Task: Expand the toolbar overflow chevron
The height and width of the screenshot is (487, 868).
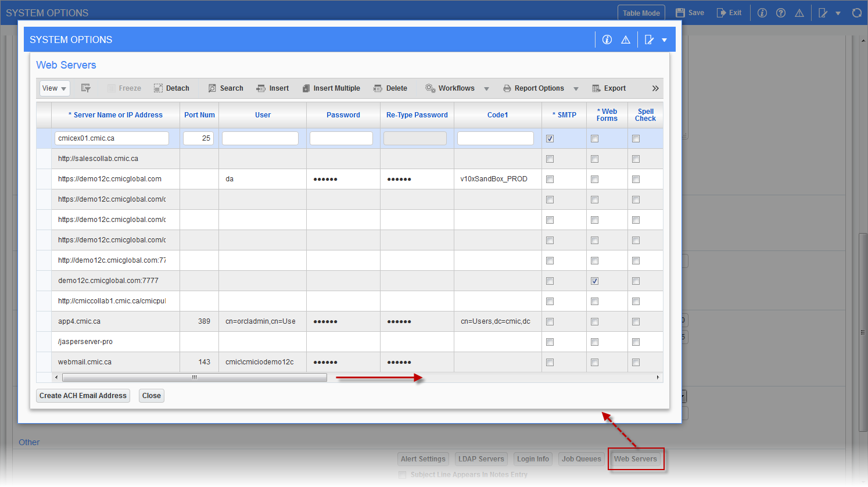Action: tap(655, 88)
